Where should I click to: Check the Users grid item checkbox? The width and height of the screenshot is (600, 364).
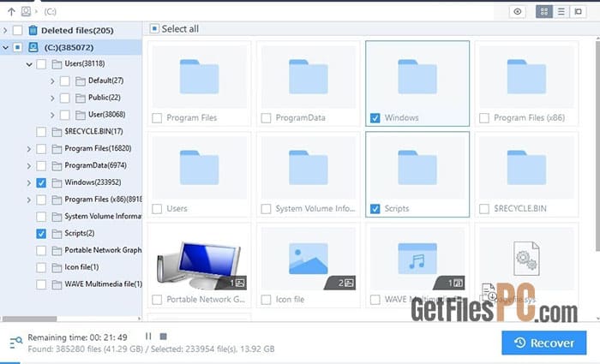click(157, 209)
